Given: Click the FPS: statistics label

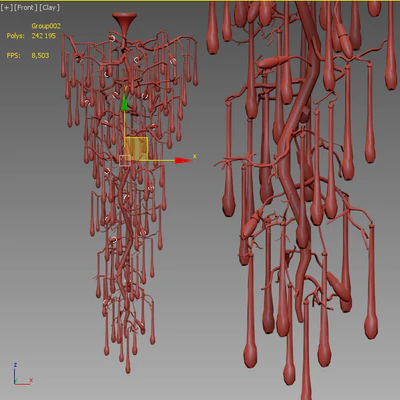Looking at the screenshot, I should tap(14, 56).
